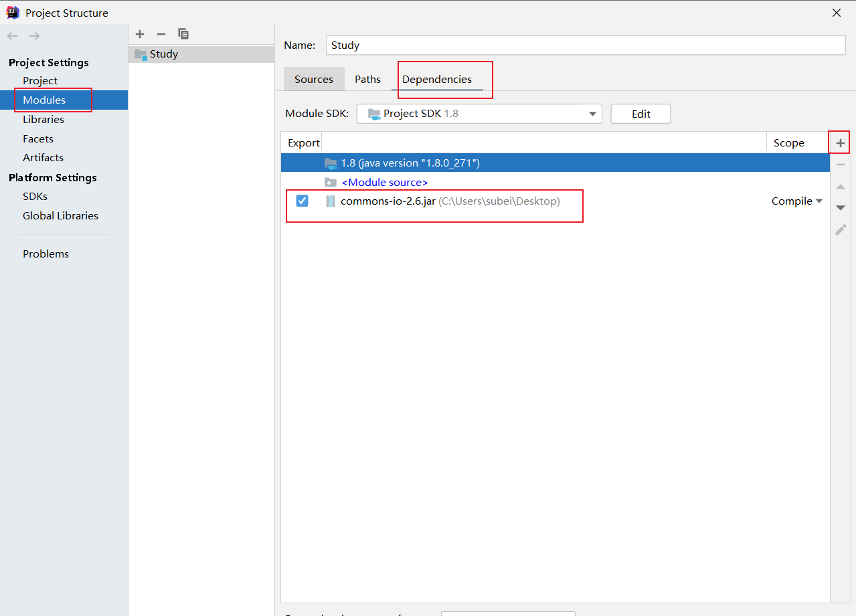Open Artifacts settings section
The height and width of the screenshot is (616, 856).
tap(43, 157)
